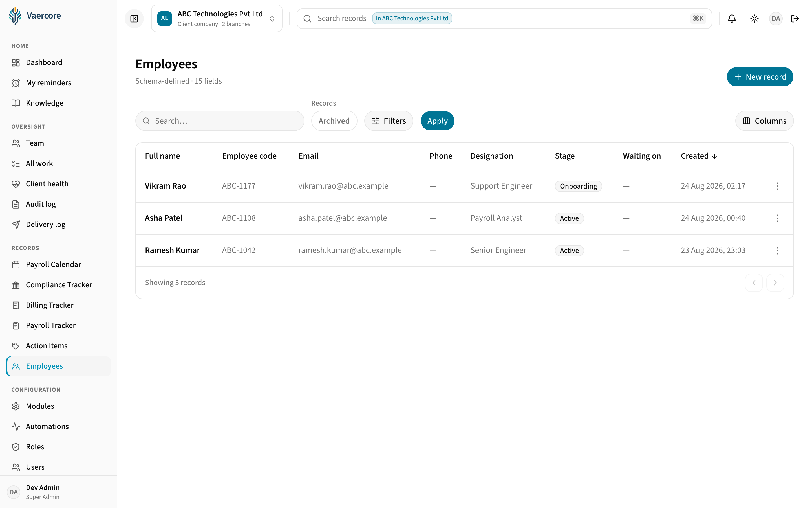Image resolution: width=812 pixels, height=508 pixels.
Task: Open My reminders in sidebar
Action: (x=58, y=83)
